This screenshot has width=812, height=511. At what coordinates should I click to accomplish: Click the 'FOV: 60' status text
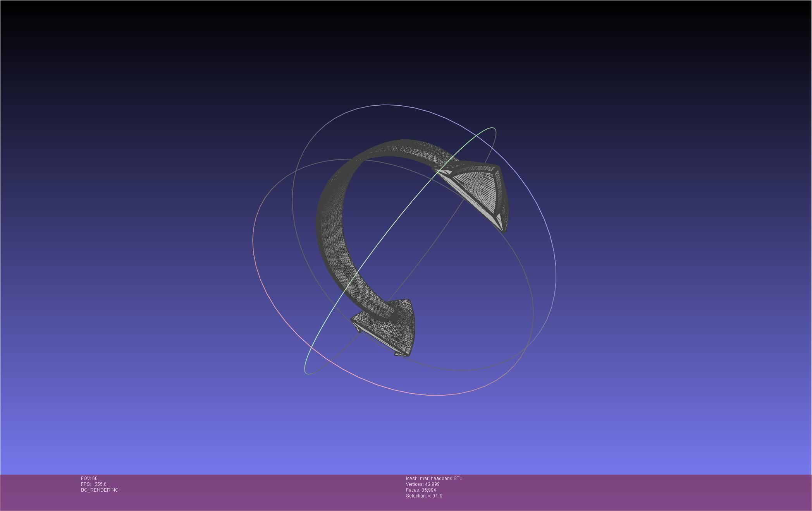pos(89,478)
